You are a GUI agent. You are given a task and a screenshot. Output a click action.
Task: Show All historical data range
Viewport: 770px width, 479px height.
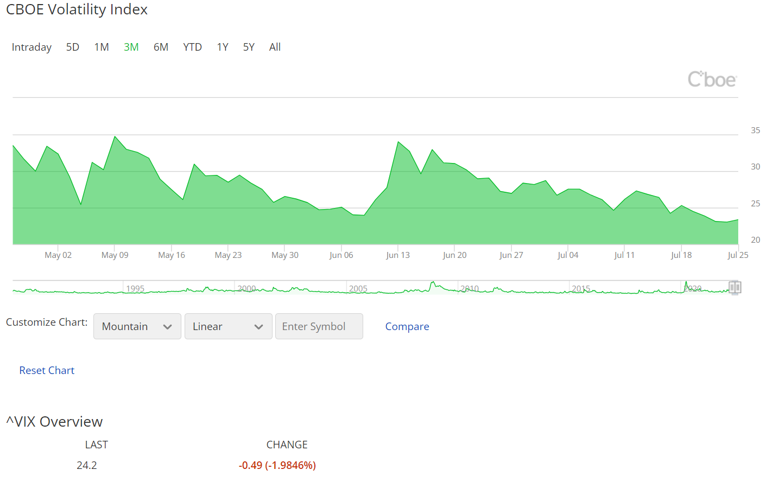point(275,47)
